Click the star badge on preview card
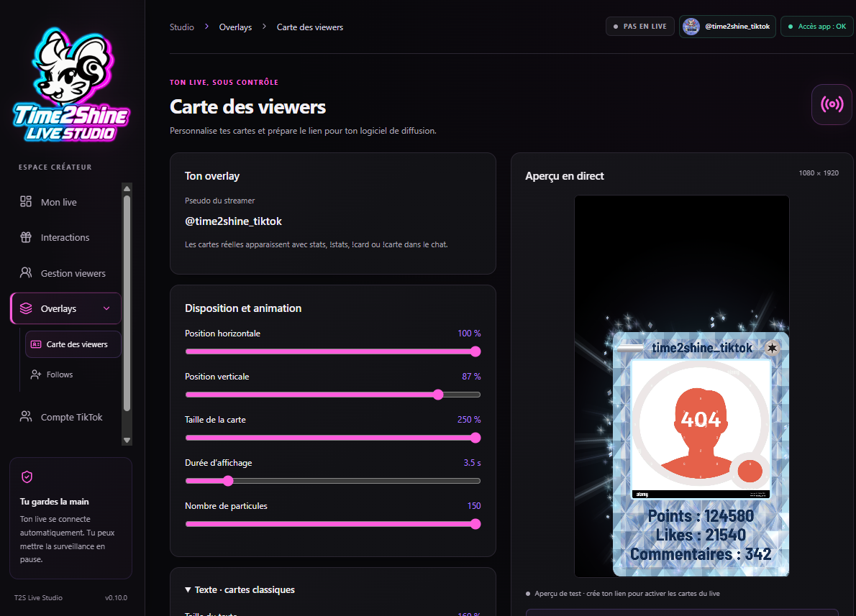The image size is (856, 616). coord(772,348)
